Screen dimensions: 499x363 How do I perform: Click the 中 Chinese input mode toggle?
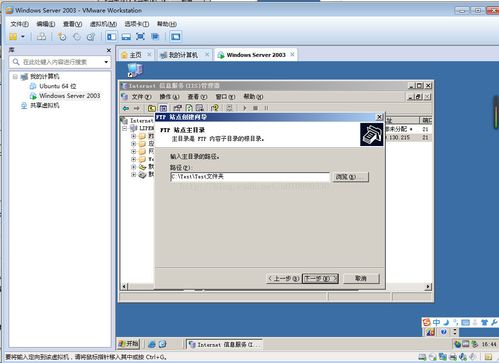[436, 322]
